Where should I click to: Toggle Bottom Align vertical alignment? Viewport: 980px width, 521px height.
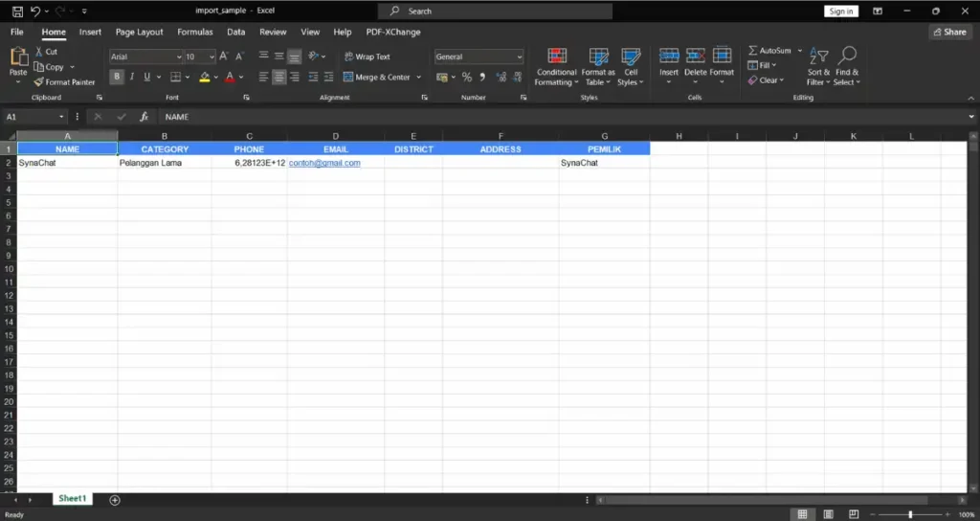pyautogui.click(x=295, y=57)
